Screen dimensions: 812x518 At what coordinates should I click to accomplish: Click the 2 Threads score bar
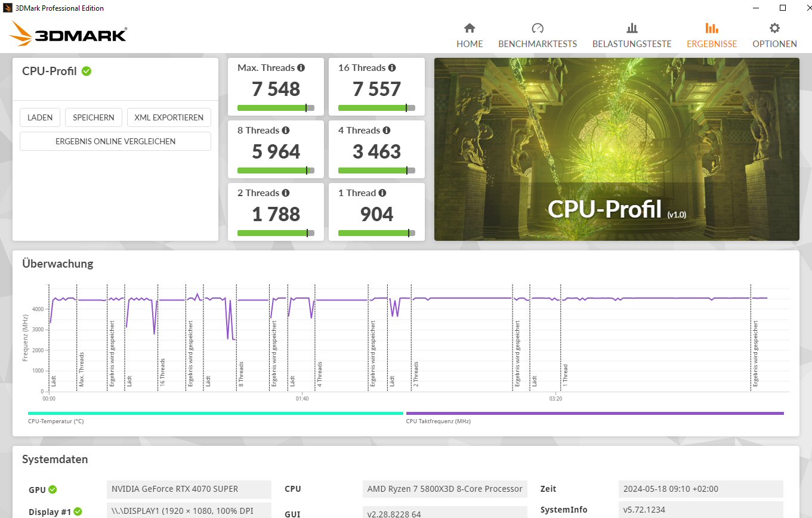pyautogui.click(x=276, y=233)
